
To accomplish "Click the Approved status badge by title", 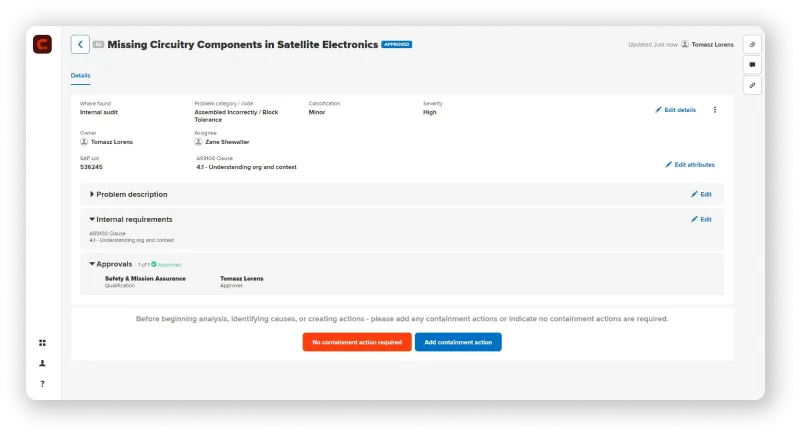I will [x=397, y=45].
